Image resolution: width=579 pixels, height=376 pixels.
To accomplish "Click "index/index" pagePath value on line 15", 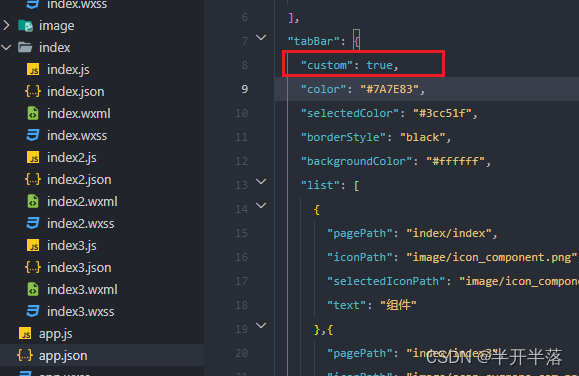I will click(x=449, y=233).
